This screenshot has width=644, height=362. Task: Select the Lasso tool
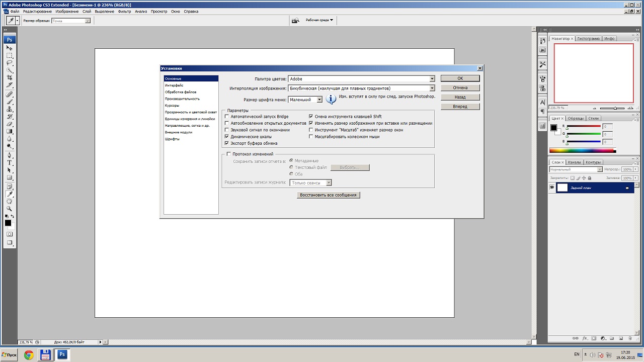9,63
